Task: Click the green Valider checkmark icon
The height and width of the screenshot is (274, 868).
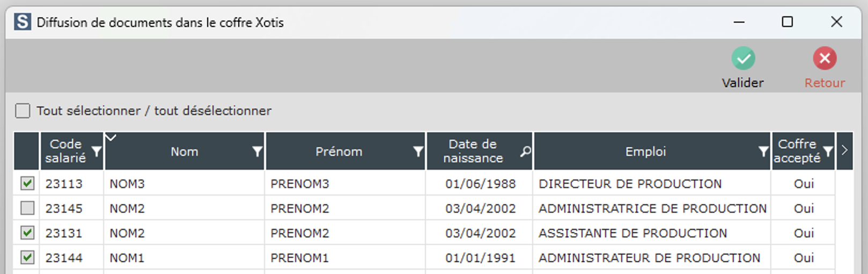Action: pos(743,59)
